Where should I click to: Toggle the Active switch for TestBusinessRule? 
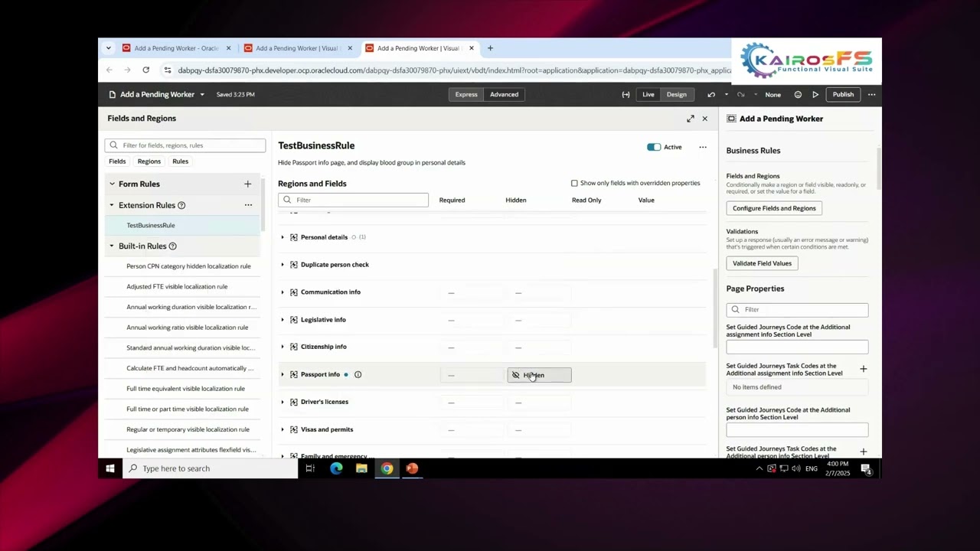click(654, 147)
